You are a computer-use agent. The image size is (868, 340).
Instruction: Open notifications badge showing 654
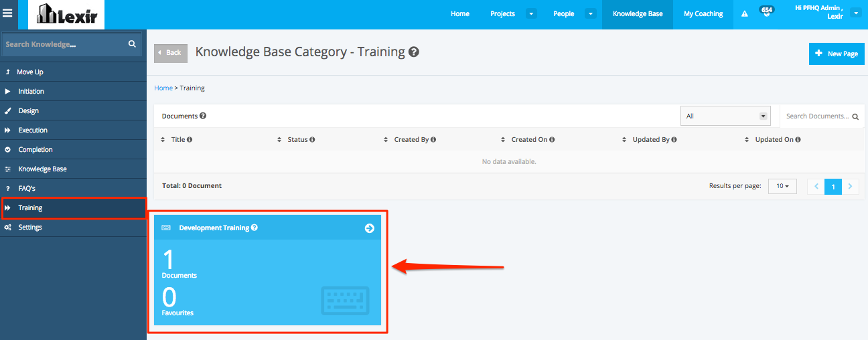767,11
